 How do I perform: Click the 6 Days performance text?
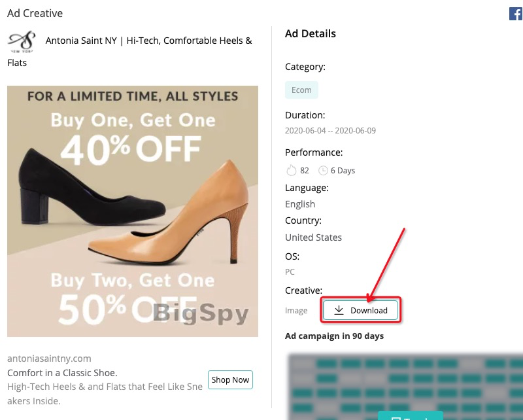pyautogui.click(x=343, y=171)
